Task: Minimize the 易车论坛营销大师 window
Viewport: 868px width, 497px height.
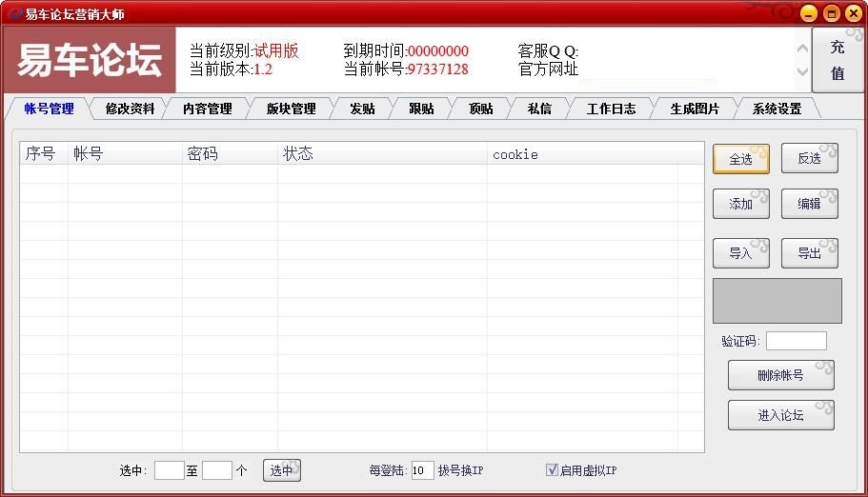Action: 809,13
